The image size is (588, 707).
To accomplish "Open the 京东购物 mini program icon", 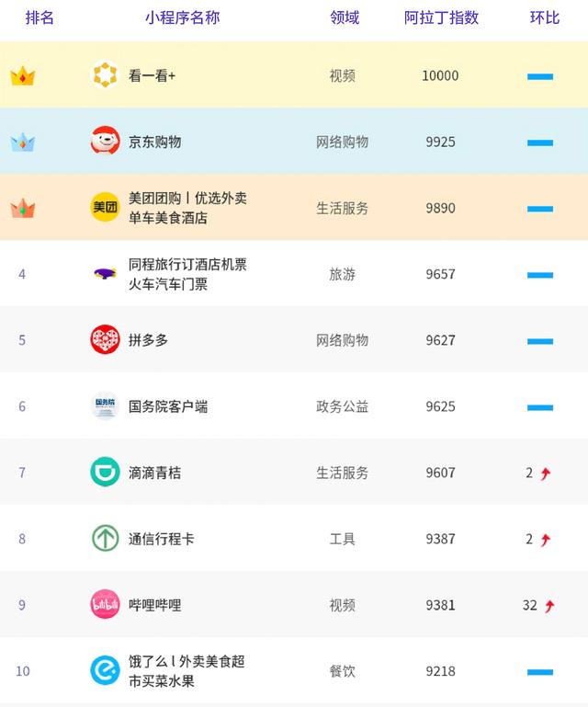I will tap(105, 142).
